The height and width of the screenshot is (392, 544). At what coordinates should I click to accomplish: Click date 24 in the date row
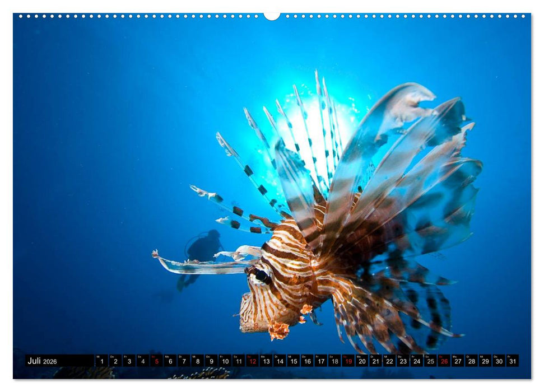[x=416, y=361]
